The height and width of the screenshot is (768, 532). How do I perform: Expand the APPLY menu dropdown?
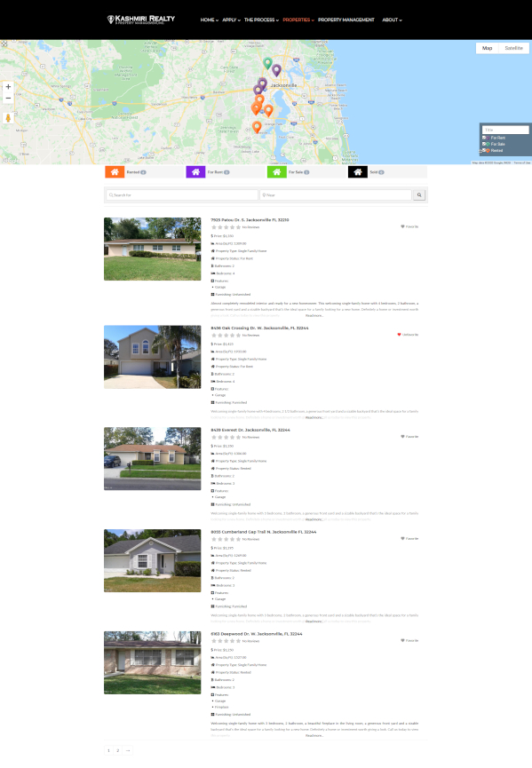pos(231,20)
